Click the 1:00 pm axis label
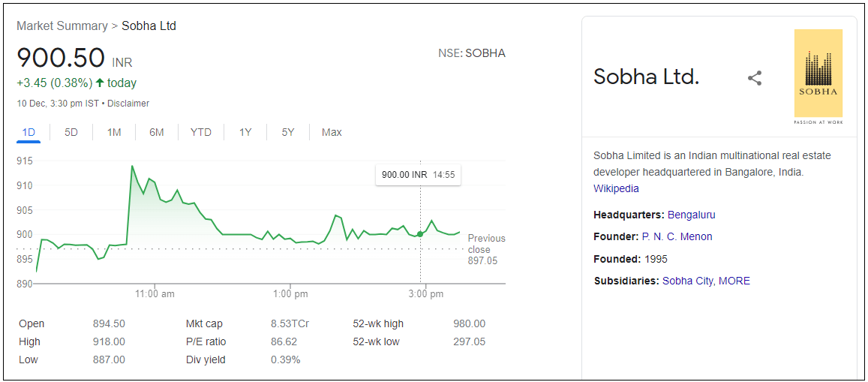 pyautogui.click(x=290, y=294)
